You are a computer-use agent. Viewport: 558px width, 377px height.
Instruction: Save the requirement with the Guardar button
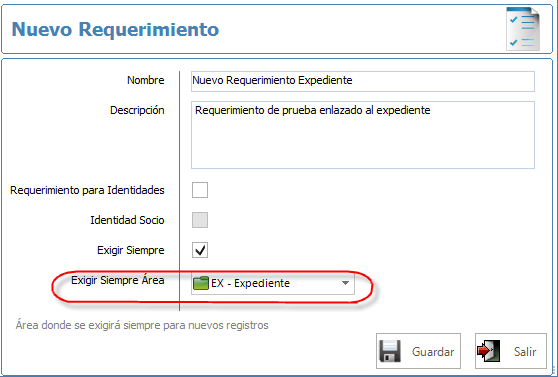click(x=418, y=351)
